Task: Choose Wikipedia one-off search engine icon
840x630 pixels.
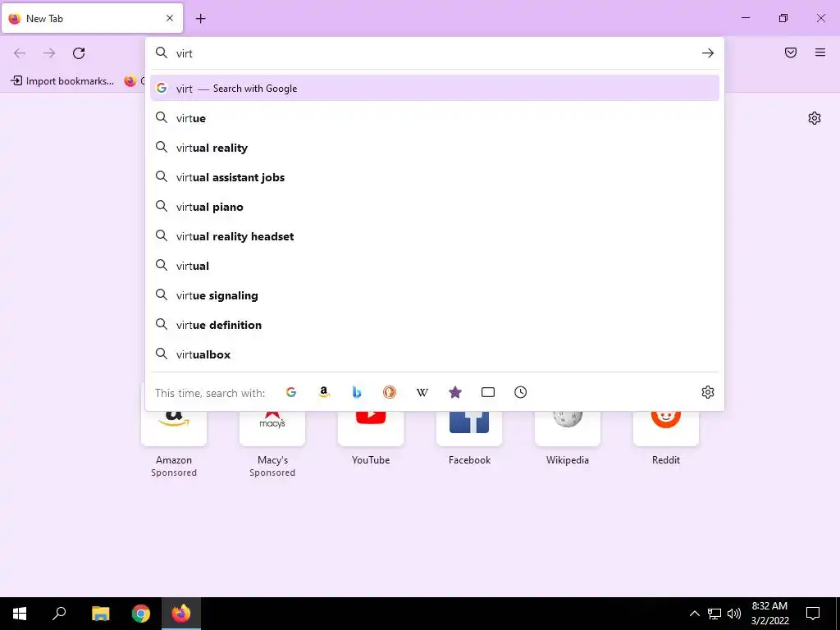Action: (x=422, y=392)
